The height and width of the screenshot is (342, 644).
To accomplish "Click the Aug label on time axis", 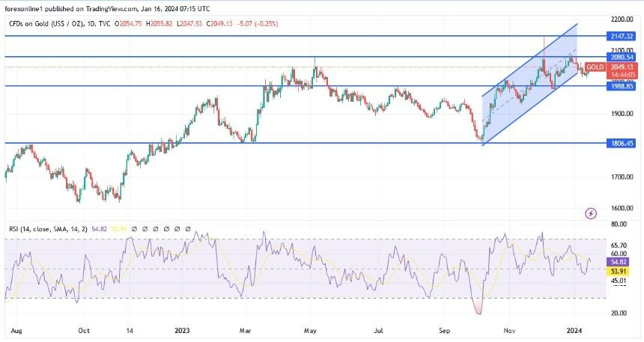I will [15, 331].
